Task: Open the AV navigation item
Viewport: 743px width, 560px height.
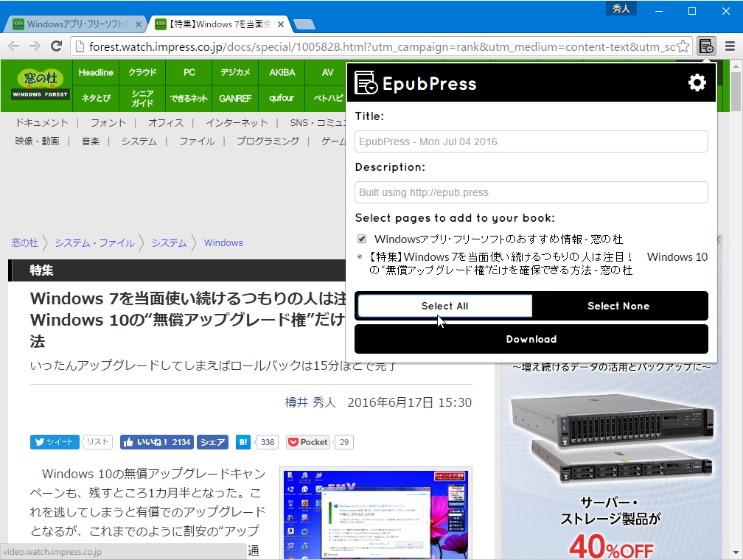Action: coord(327,72)
